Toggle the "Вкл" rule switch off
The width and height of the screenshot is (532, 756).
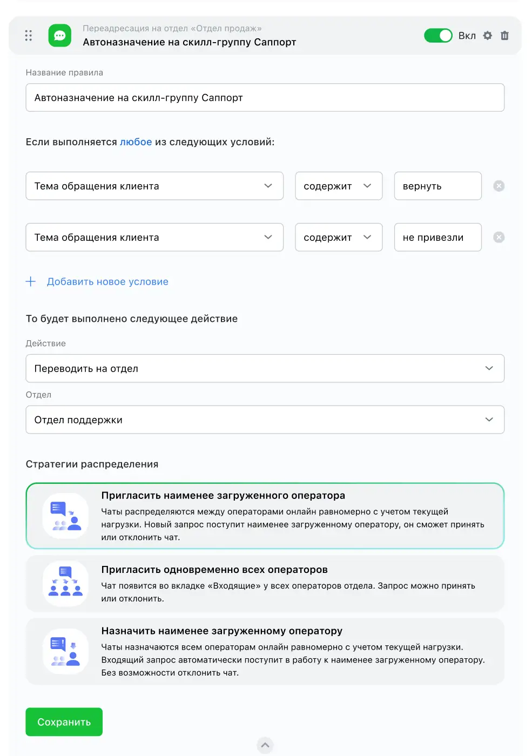[x=438, y=36]
